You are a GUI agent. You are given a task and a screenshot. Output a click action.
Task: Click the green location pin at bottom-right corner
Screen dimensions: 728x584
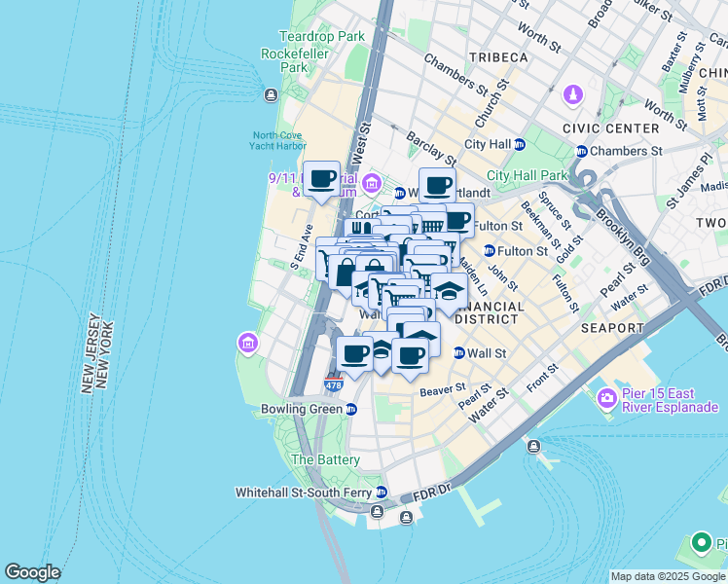coord(701,543)
